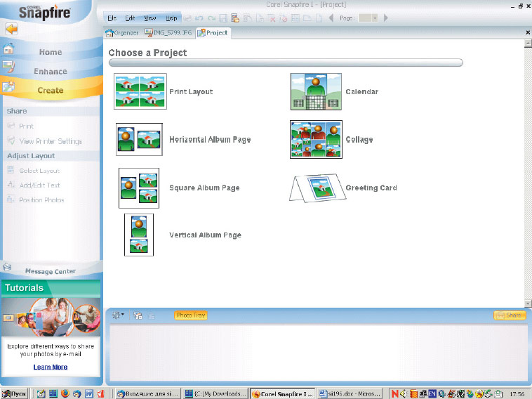This screenshot has width=532, height=399.
Task: Open the Help menu
Action: [x=171, y=18]
